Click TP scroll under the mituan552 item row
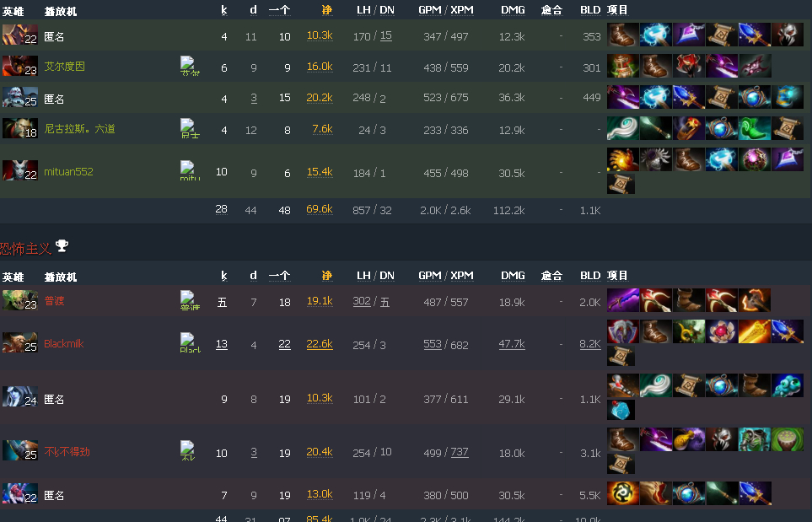The width and height of the screenshot is (812, 522). (621, 185)
